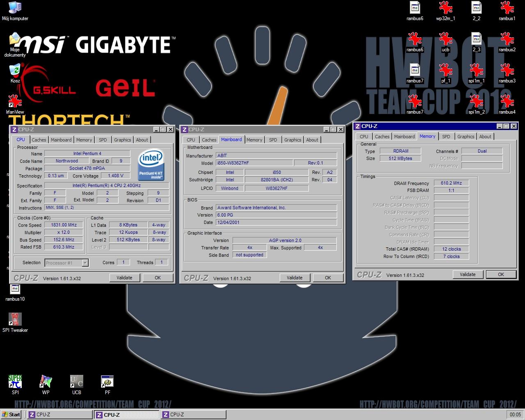Click the Total CAS# 12 clocks value
This screenshot has width=525, height=420.
pos(451,249)
